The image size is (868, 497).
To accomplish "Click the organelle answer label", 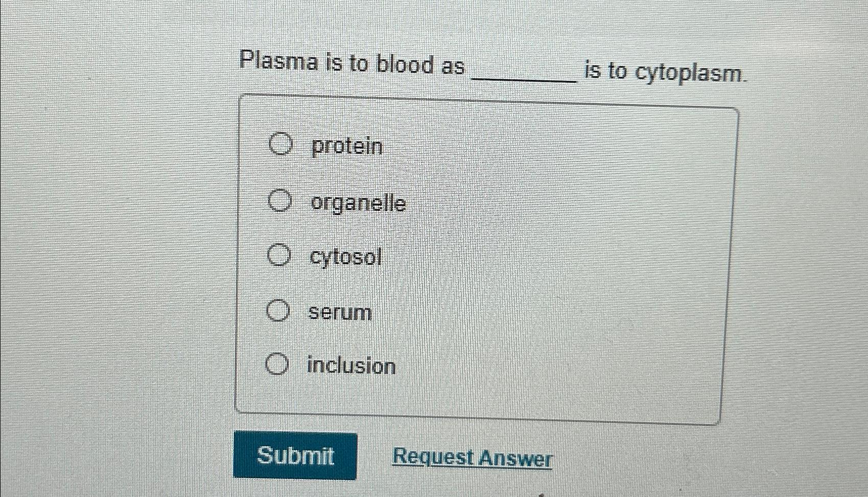I will pos(358,202).
